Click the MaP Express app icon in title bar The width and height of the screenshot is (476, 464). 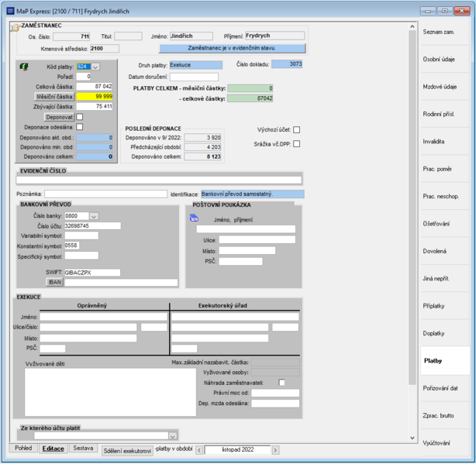coord(11,11)
